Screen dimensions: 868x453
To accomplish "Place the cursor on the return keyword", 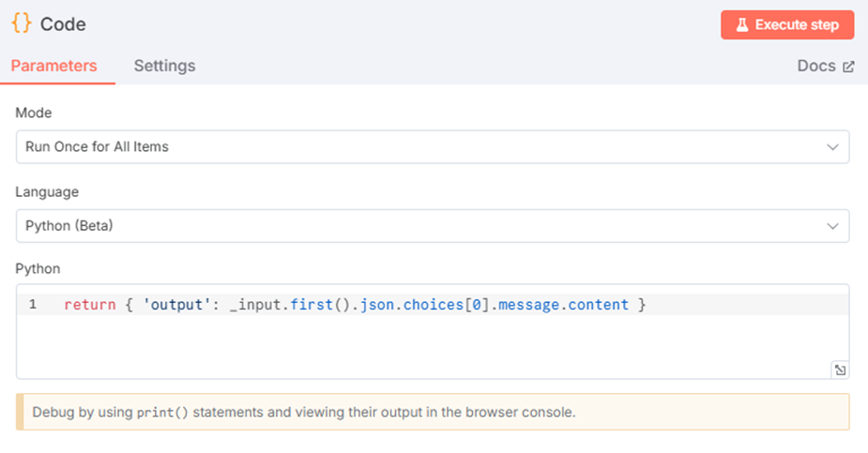I will pyautogui.click(x=90, y=305).
